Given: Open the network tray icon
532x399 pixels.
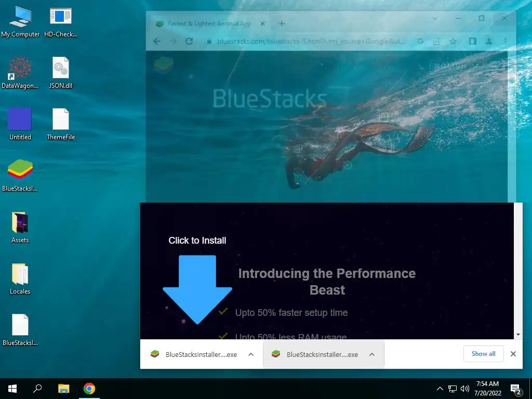Looking at the screenshot, I should (453, 389).
